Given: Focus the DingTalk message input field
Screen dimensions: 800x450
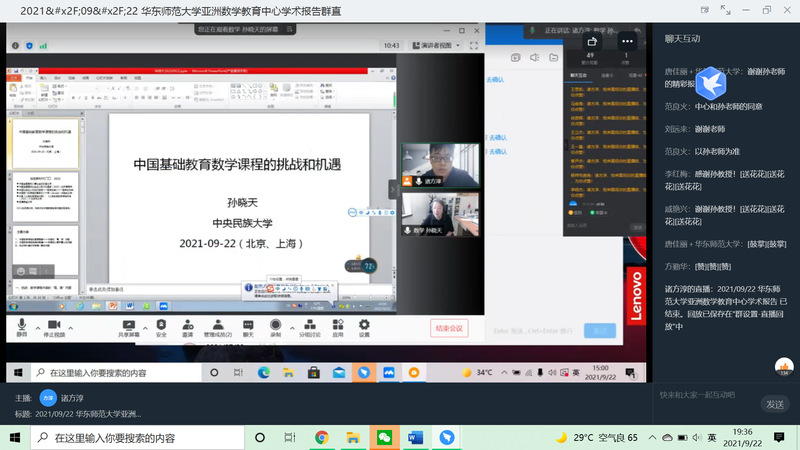Looking at the screenshot, I should 533,331.
